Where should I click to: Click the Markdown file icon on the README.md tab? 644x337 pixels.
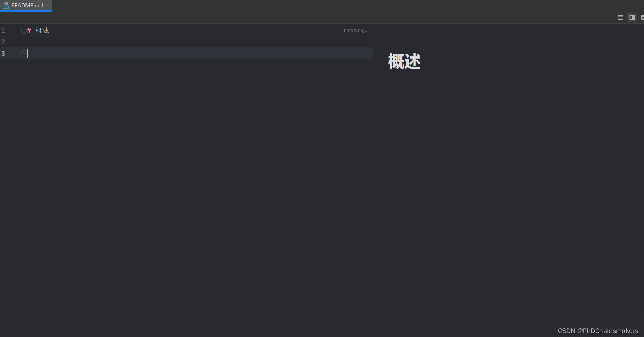point(6,6)
